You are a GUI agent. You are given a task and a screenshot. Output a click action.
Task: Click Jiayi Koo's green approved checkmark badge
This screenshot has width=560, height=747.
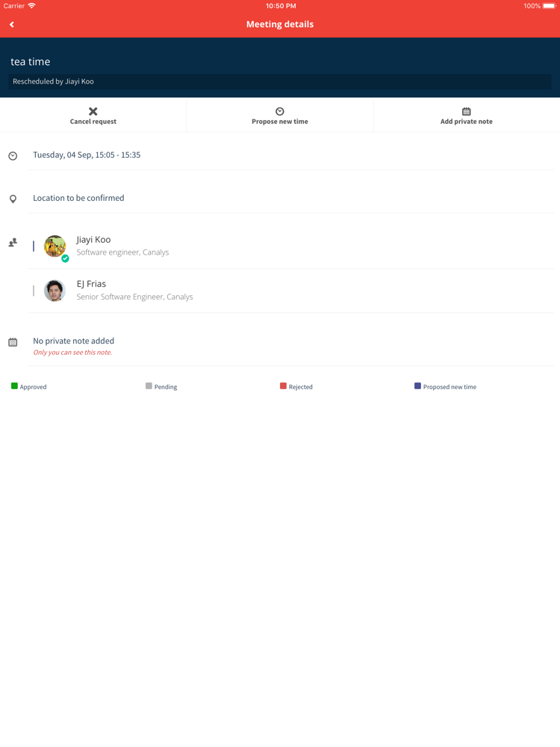tap(65, 258)
